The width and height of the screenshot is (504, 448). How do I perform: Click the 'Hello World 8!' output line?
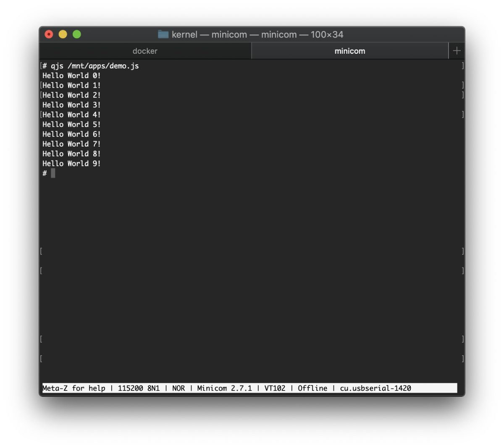point(71,154)
